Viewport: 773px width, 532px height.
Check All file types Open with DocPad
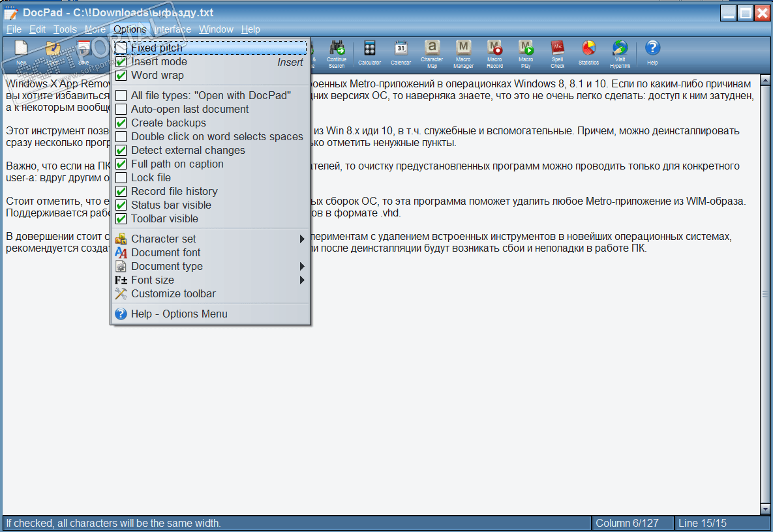(x=121, y=96)
